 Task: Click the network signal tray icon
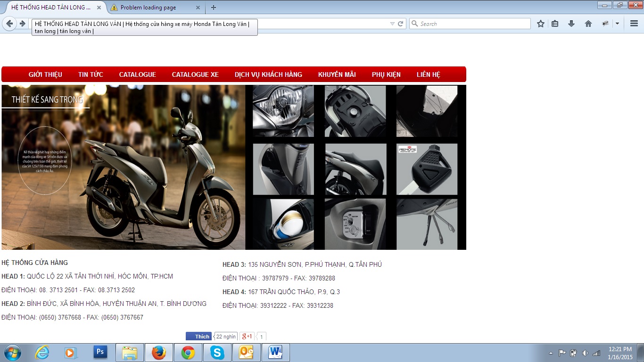(596, 353)
